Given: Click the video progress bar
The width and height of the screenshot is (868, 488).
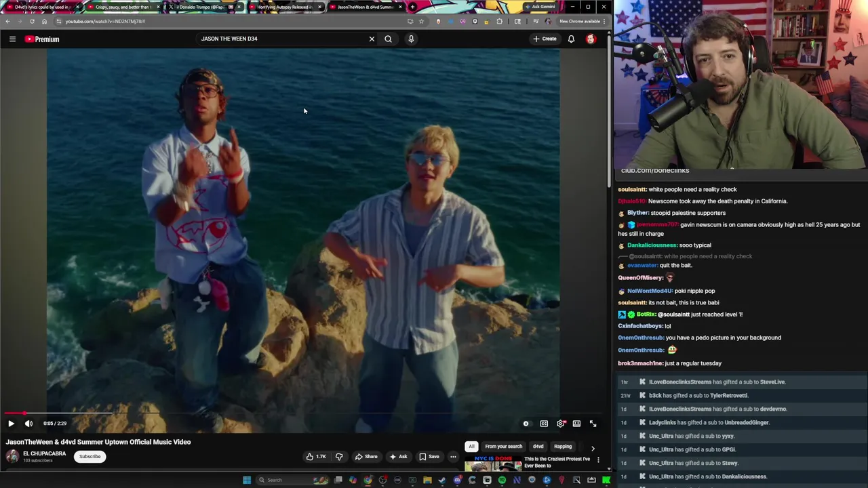Looking at the screenshot, I should [x=302, y=413].
